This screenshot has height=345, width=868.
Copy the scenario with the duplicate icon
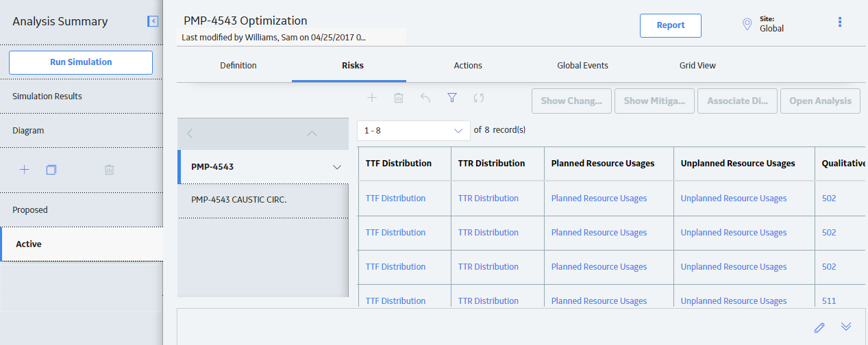(51, 170)
